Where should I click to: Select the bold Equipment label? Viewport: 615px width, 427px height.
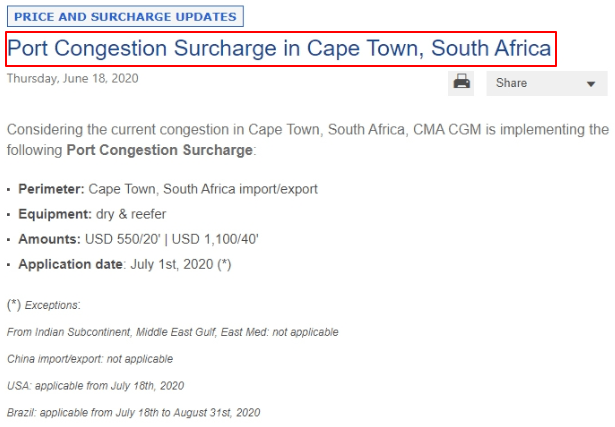tap(55, 214)
